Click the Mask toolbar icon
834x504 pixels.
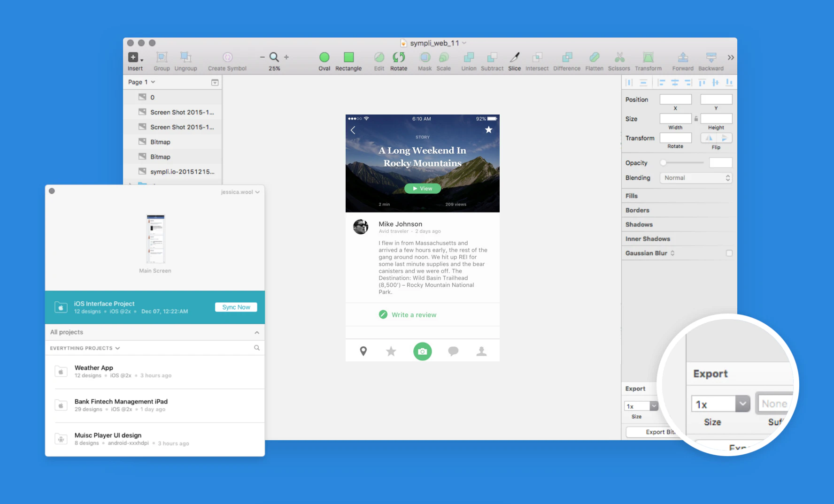click(x=425, y=57)
